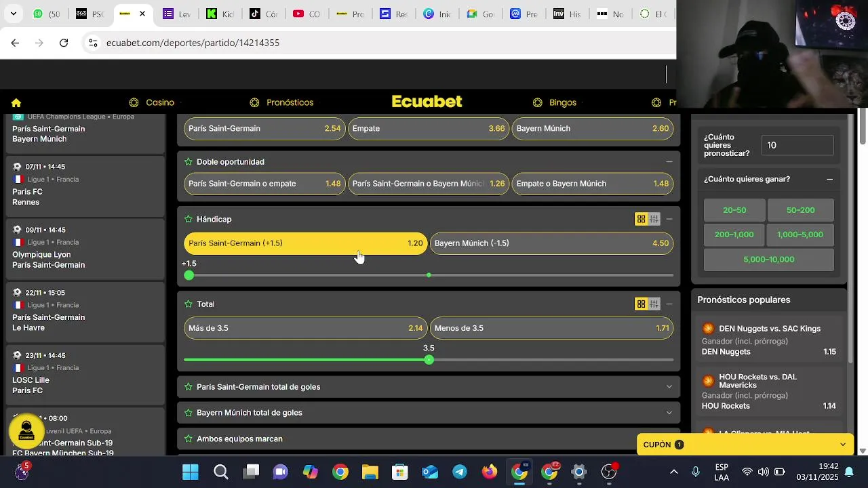Select Bayern Múnich 2.60 odds

[593, 128]
